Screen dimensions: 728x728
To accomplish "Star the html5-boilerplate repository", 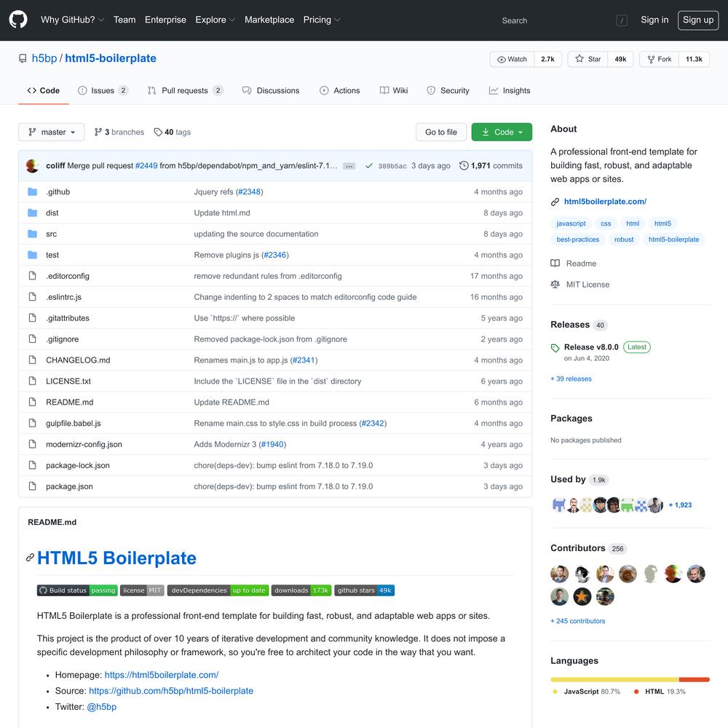I will (587, 59).
